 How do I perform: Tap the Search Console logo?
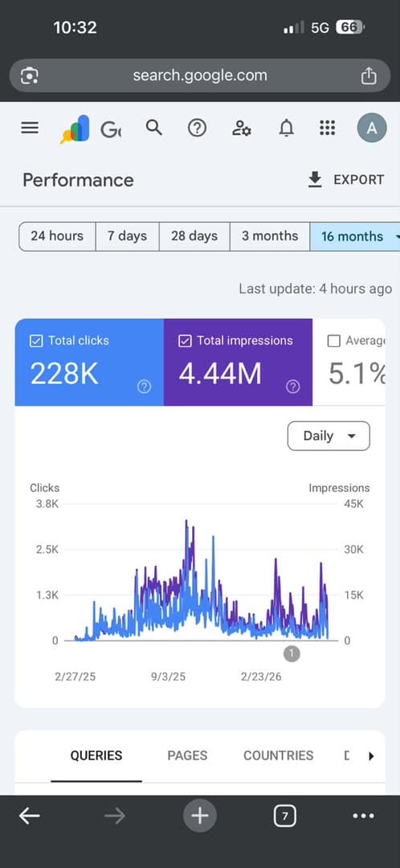(75, 129)
